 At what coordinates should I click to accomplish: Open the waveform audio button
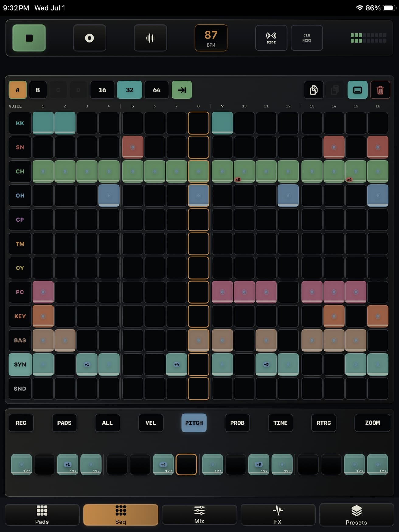(150, 38)
